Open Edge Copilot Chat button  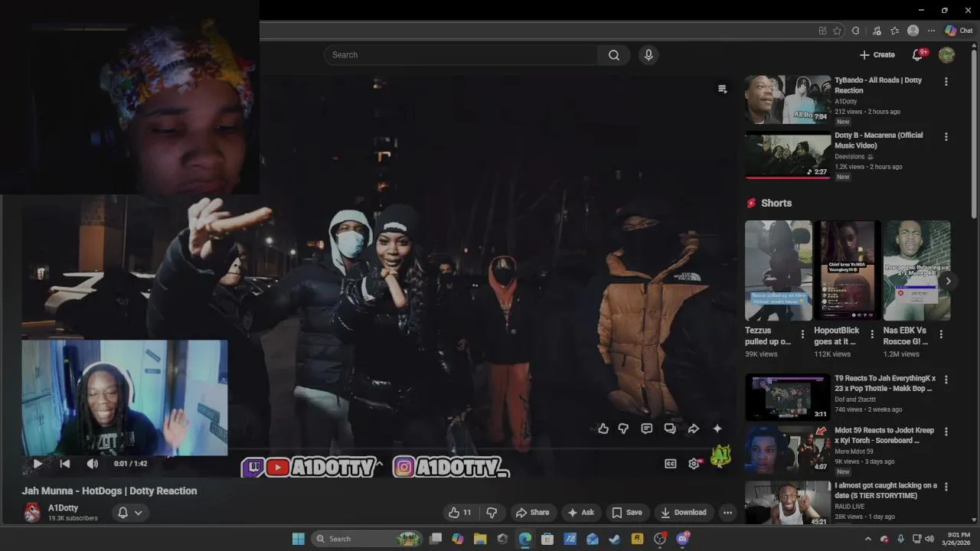[959, 31]
